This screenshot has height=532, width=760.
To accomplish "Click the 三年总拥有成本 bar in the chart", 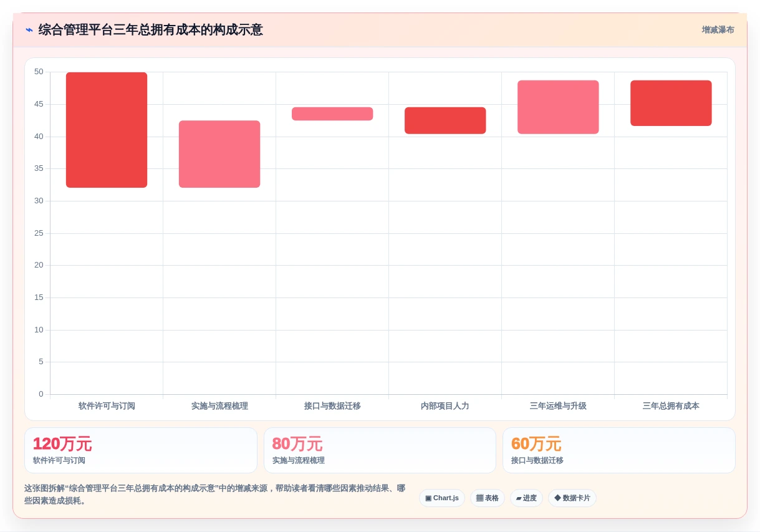I will click(x=671, y=103).
